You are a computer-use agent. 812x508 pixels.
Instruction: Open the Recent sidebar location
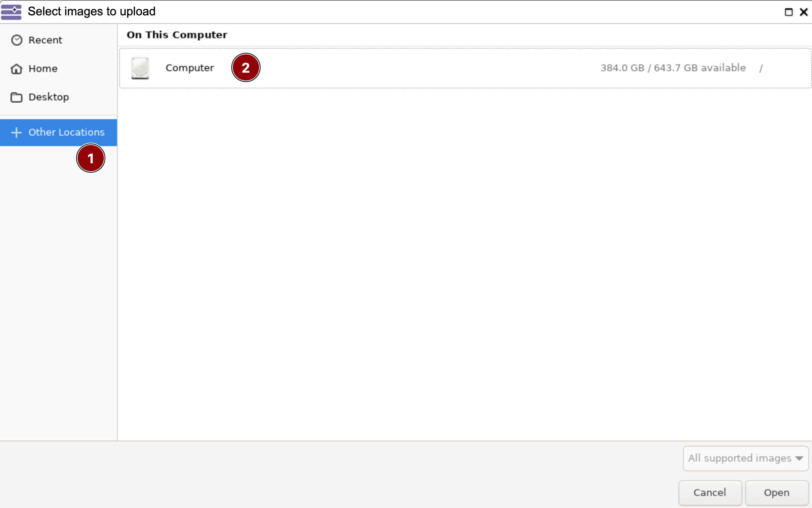58,40
